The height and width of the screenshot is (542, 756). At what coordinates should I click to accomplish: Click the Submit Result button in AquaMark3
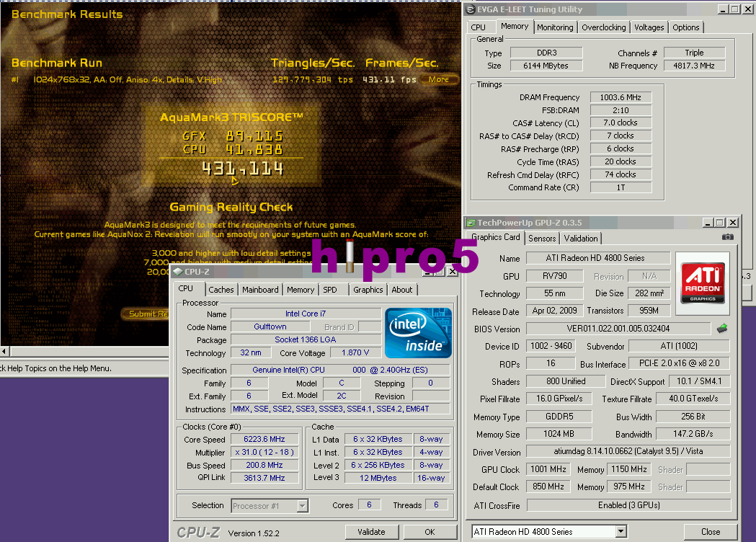point(146,314)
